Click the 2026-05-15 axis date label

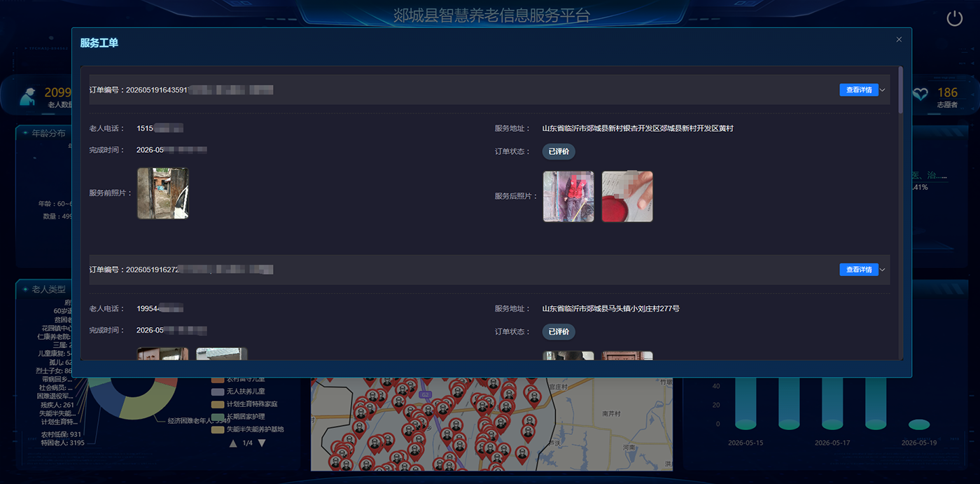745,443
